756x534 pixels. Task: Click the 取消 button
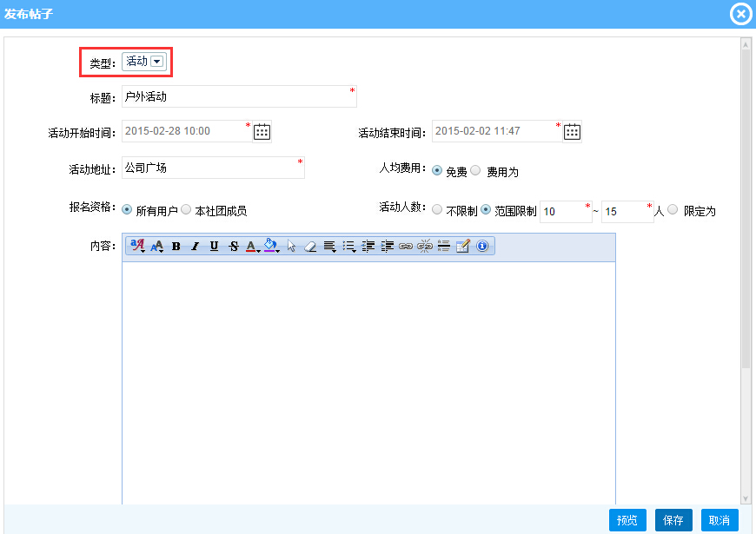pyautogui.click(x=720, y=520)
